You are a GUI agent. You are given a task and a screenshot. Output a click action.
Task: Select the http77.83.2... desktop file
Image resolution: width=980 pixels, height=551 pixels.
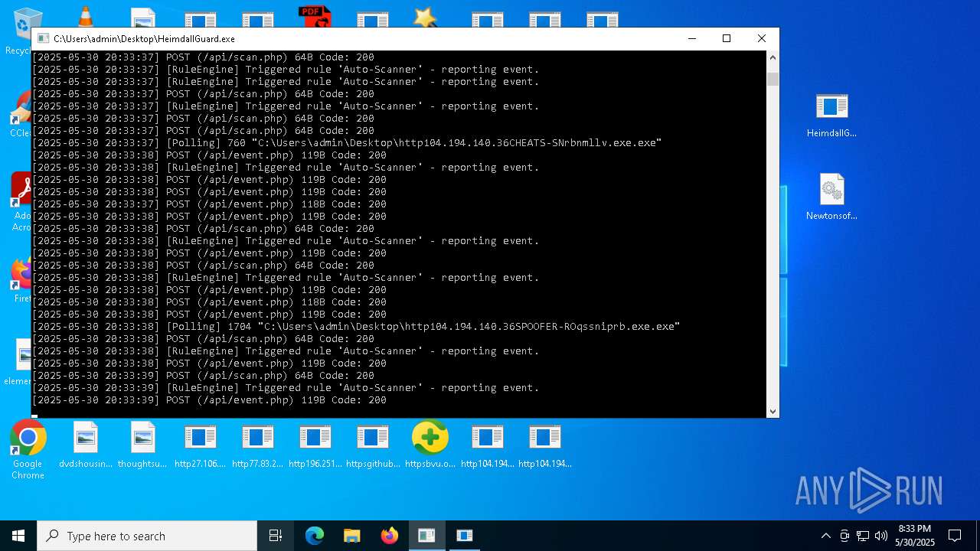coord(257,445)
